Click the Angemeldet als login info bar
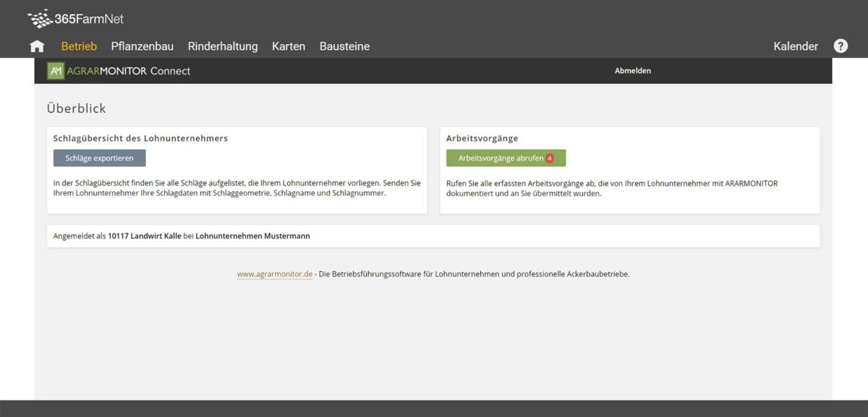This screenshot has height=417, width=868. pos(182,236)
